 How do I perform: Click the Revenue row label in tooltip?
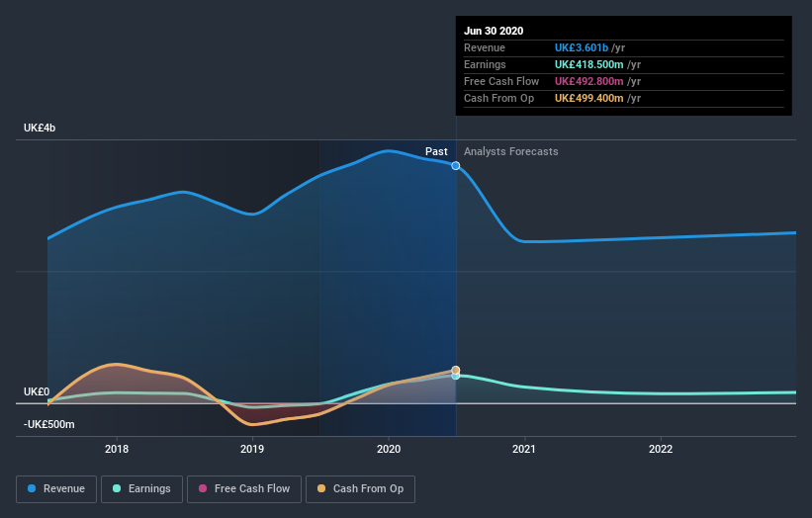[x=485, y=47]
